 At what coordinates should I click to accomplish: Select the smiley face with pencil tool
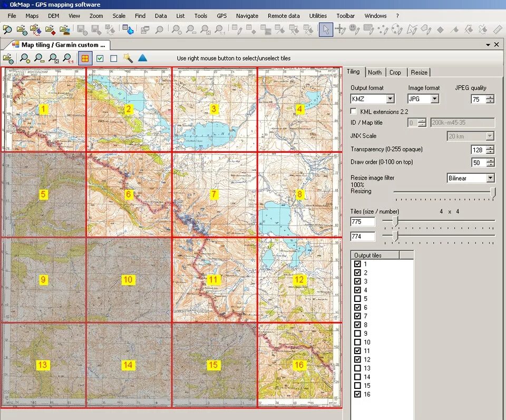tap(354, 30)
